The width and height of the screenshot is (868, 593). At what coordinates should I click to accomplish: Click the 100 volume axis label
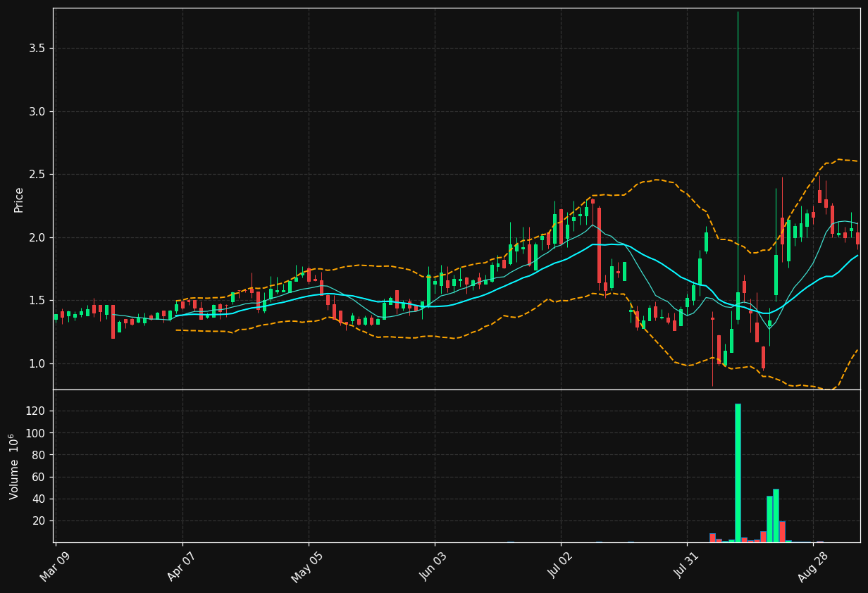(36, 433)
